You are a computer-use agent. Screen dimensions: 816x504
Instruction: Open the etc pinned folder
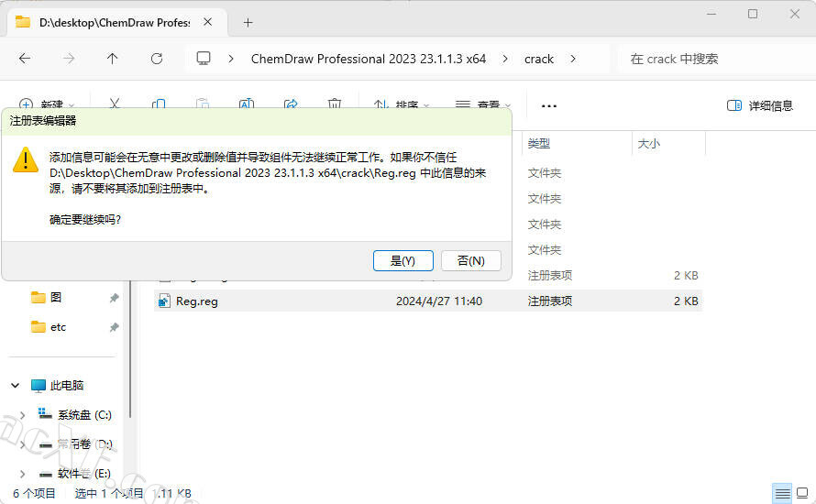[x=58, y=327]
